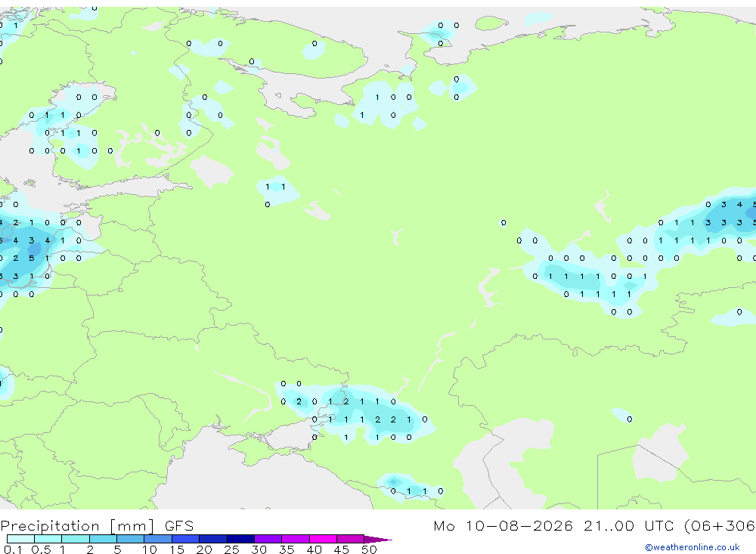Screen dimensions: 756x554
Task: Click the 'Mo 10-08-2026' date text
Action: point(503,525)
